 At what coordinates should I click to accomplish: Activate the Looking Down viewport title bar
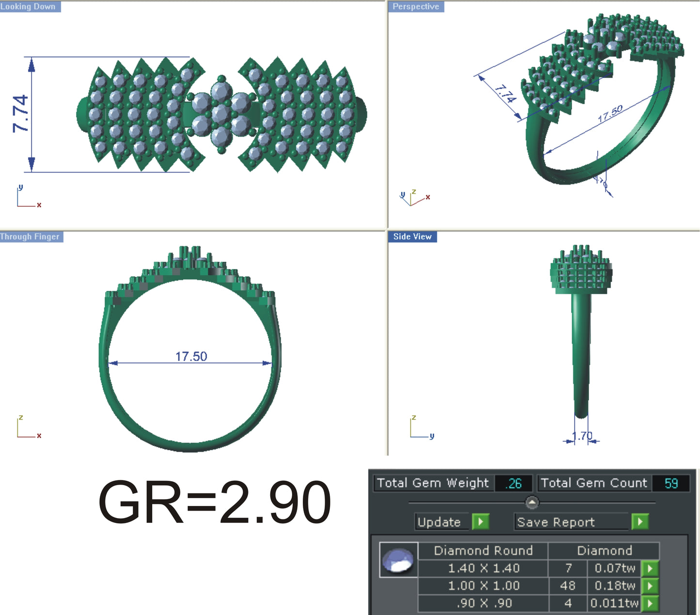(28, 7)
